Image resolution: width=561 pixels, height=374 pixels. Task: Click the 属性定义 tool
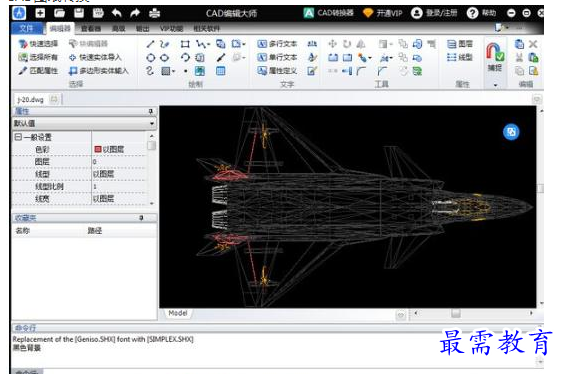[277, 71]
